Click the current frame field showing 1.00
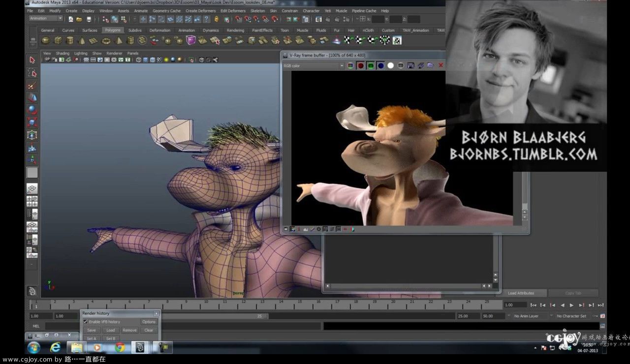Viewport: 630px width, 364px height. click(x=515, y=305)
